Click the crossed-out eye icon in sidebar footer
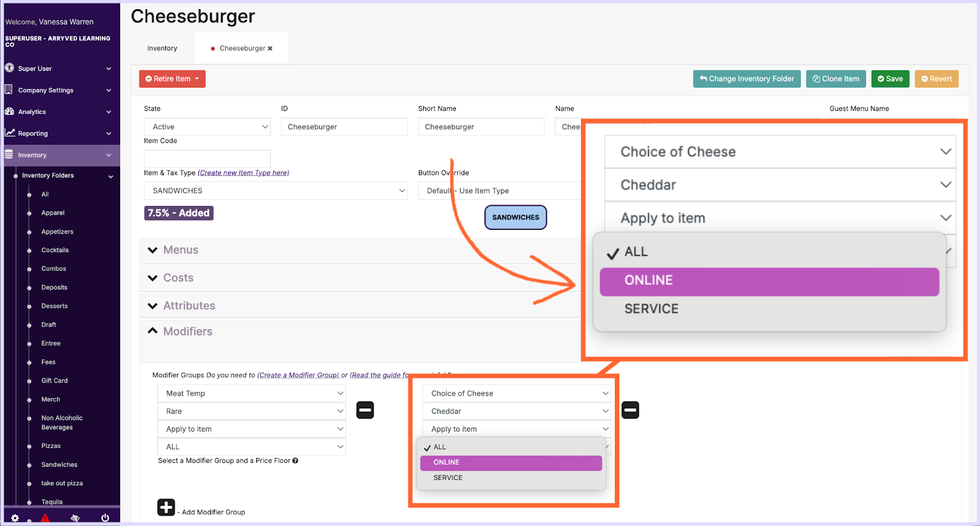 click(75, 518)
